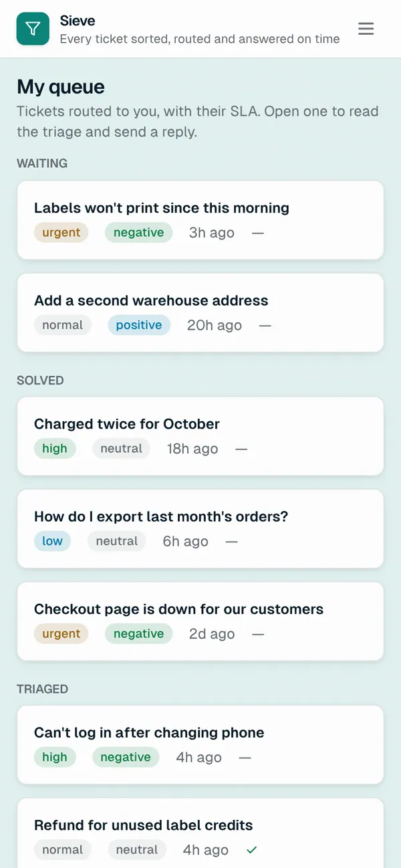
Task: Open "How do I export last month's orders?"
Action: pyautogui.click(x=200, y=528)
